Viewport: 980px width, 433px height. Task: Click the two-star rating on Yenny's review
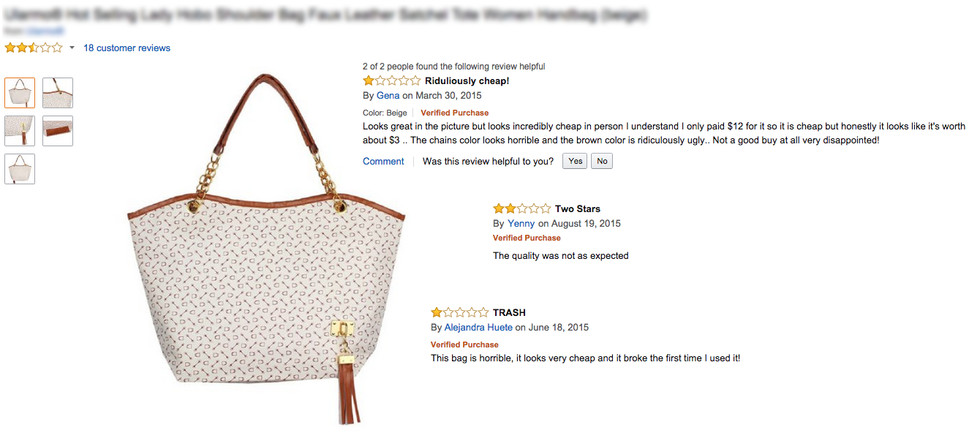521,209
